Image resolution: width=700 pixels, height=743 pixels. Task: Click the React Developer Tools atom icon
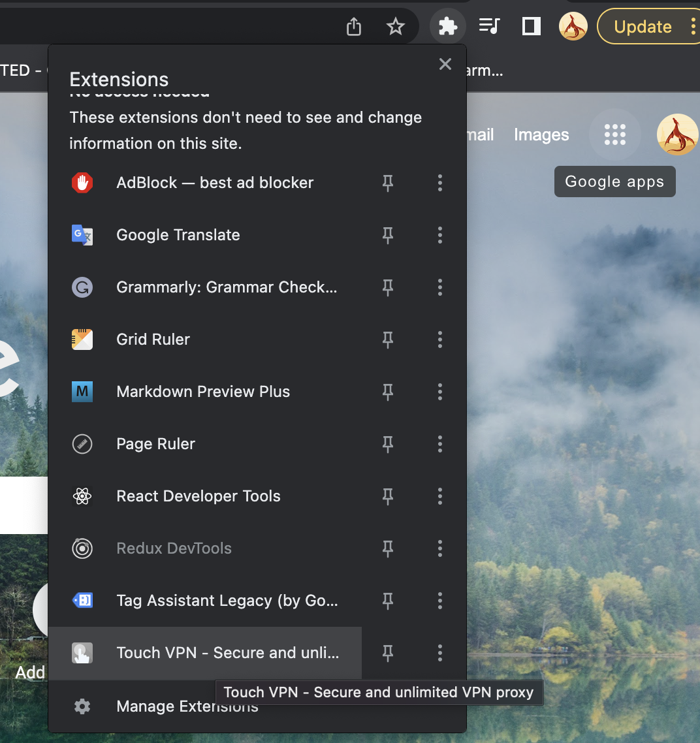pyautogui.click(x=82, y=496)
